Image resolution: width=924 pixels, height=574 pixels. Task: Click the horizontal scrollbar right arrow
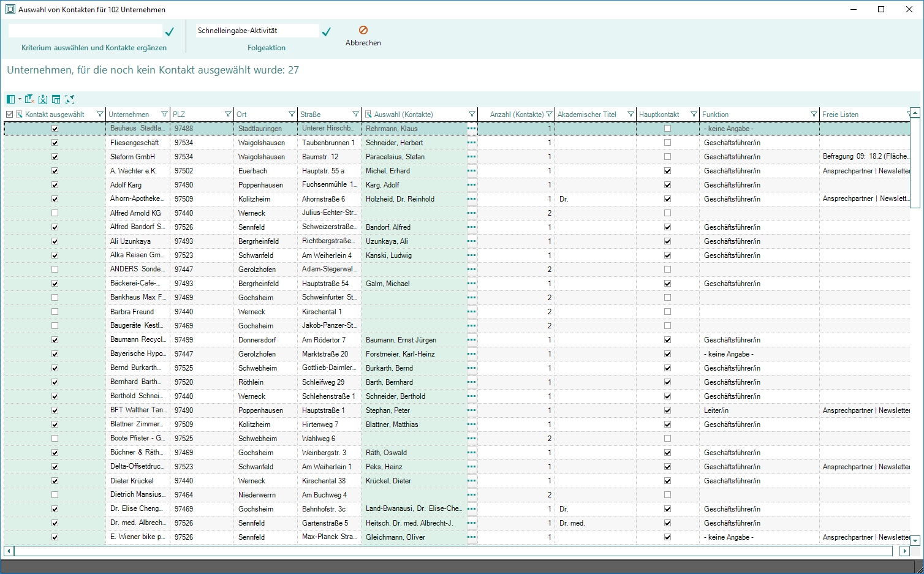pyautogui.click(x=904, y=551)
